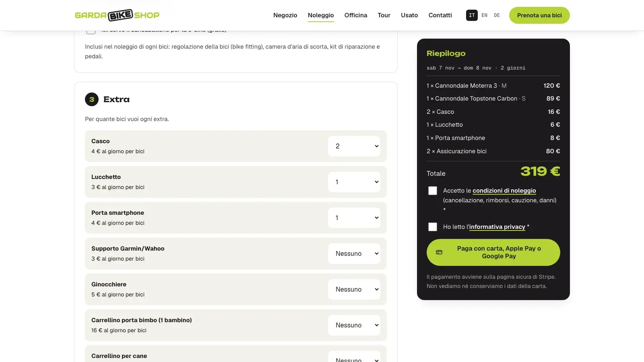Click the card icon in the pay button
644x362 pixels.
tap(439, 252)
